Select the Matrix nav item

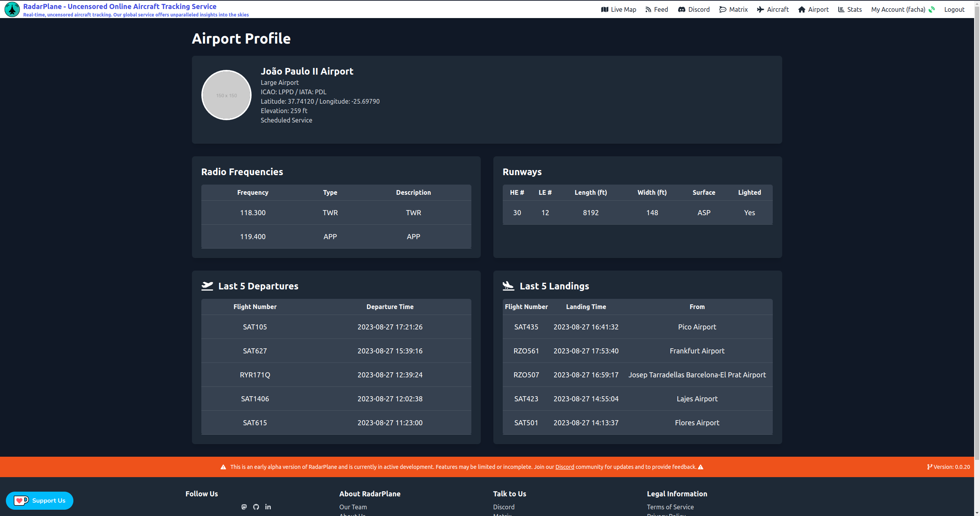[734, 9]
